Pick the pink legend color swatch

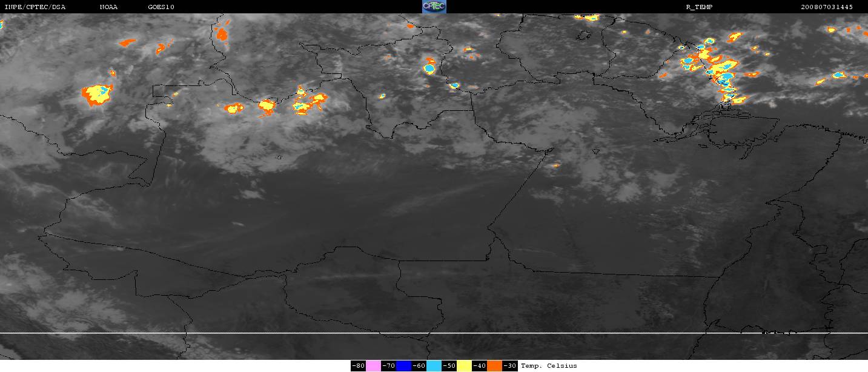(374, 366)
